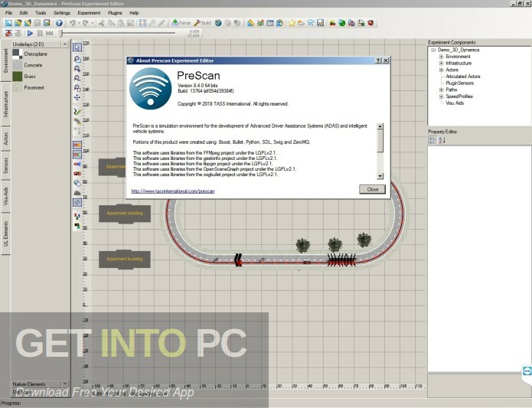
Task: Click the yellow star toolbar icon
Action: pyautogui.click(x=292, y=23)
